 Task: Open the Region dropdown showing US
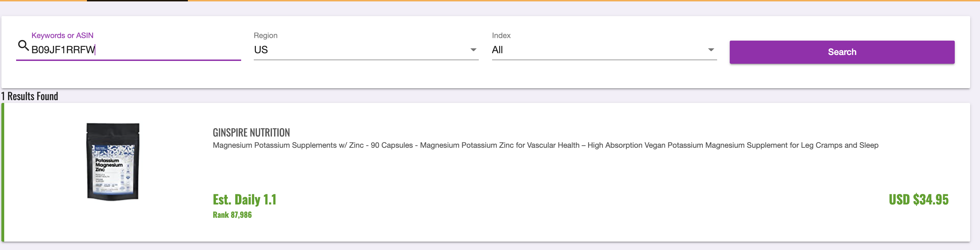(x=366, y=50)
